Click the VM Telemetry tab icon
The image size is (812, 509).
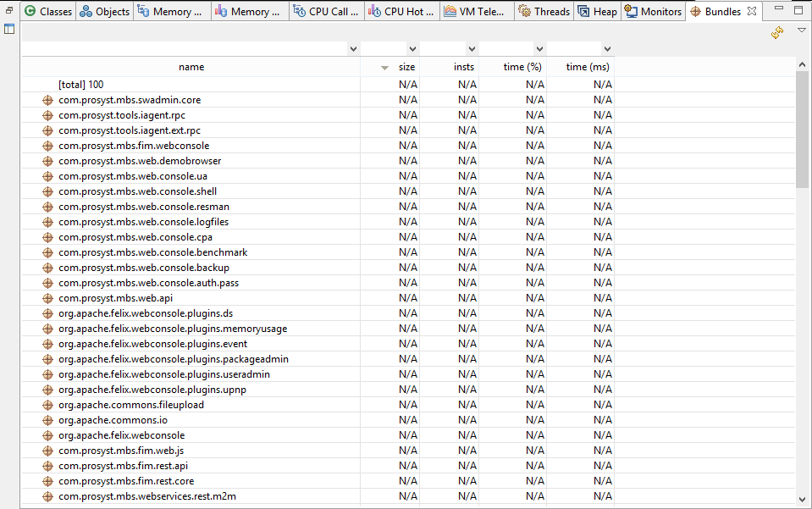point(450,12)
